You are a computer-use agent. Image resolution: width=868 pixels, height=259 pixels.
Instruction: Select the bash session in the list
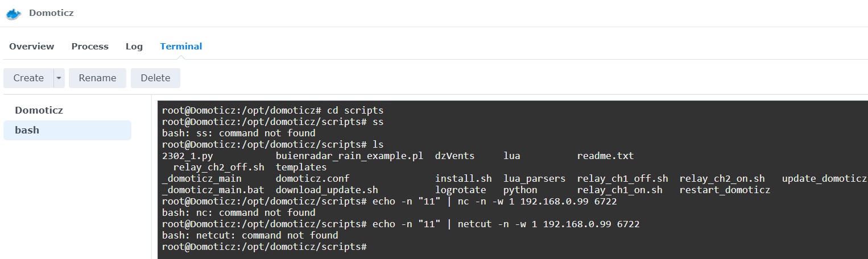click(67, 130)
